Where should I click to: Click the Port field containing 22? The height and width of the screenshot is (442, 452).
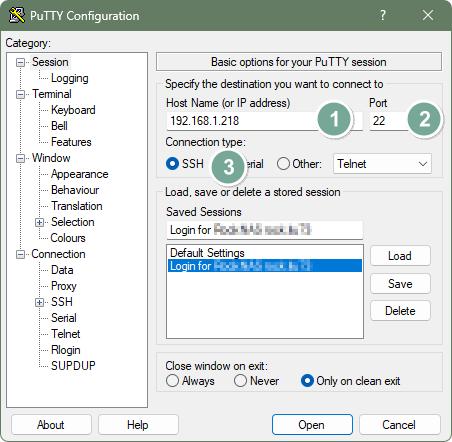point(401,121)
